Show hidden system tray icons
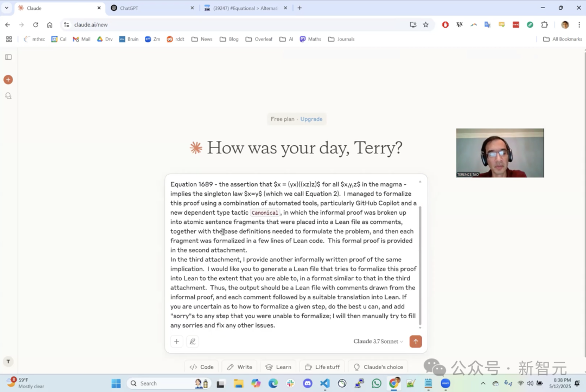 (483, 383)
